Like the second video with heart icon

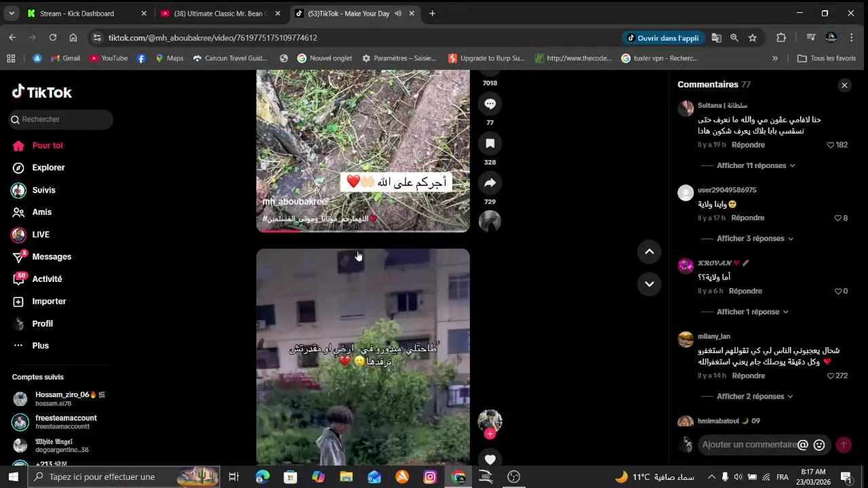coord(490,459)
